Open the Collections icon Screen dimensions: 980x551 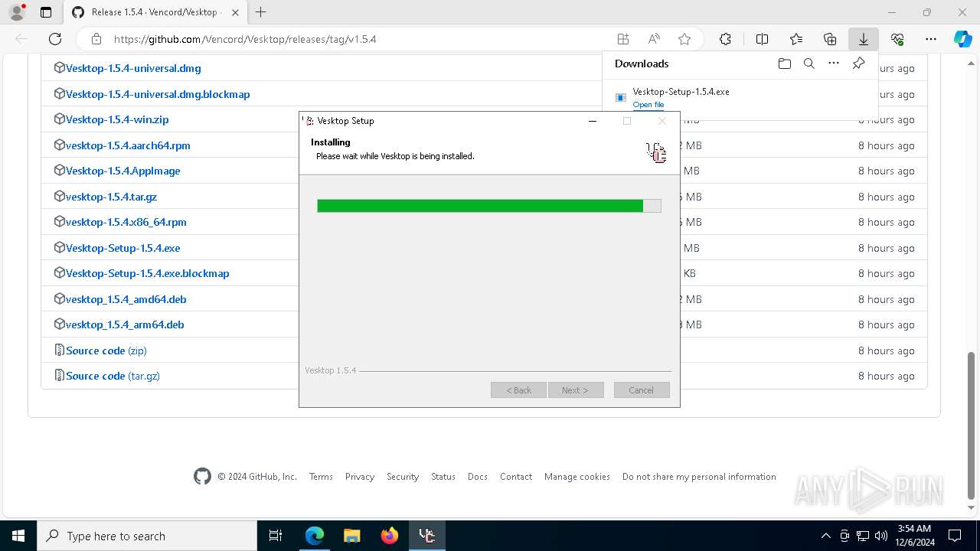[x=830, y=39]
